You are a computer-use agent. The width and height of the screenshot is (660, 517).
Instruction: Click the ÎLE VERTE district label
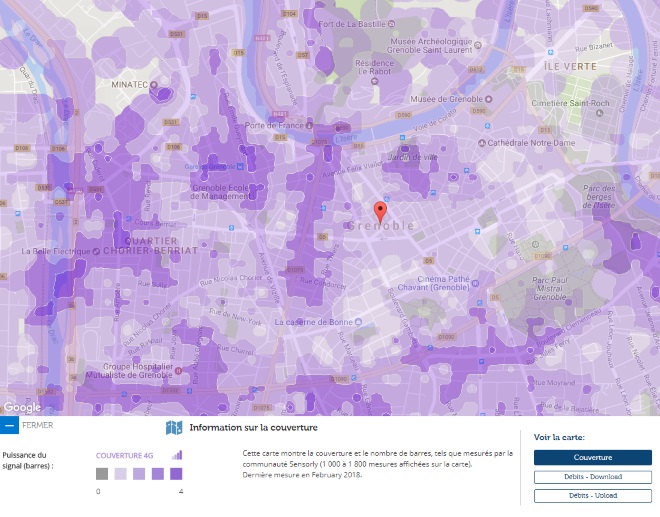click(570, 67)
